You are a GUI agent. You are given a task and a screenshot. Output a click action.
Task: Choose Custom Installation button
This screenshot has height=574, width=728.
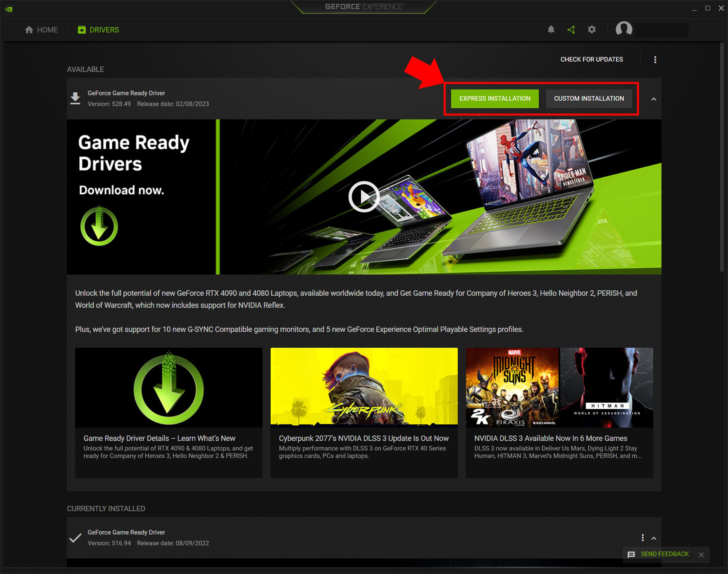(x=589, y=99)
